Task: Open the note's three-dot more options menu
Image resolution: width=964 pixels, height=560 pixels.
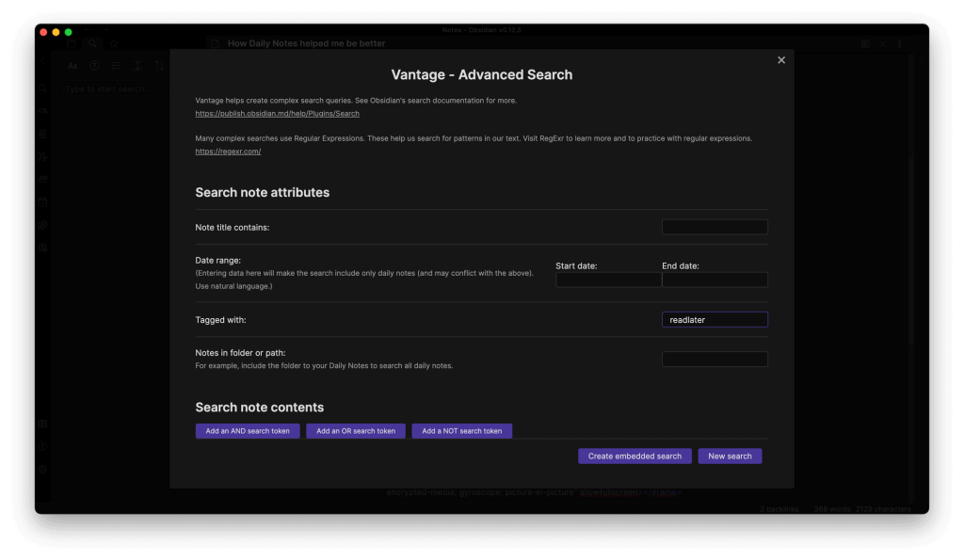Action: (x=899, y=43)
